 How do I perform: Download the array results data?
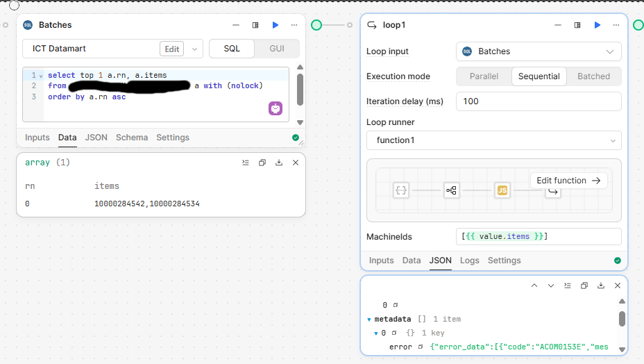click(x=279, y=163)
